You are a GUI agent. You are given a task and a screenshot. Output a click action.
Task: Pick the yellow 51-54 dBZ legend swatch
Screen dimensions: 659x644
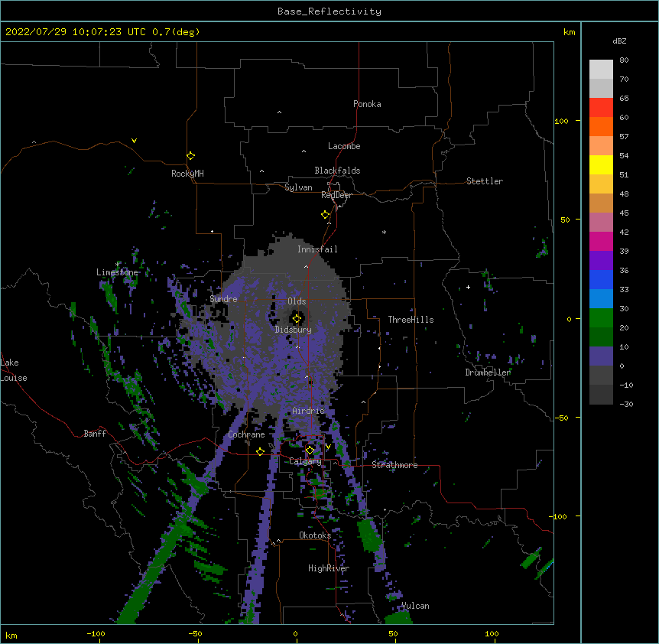click(601, 164)
